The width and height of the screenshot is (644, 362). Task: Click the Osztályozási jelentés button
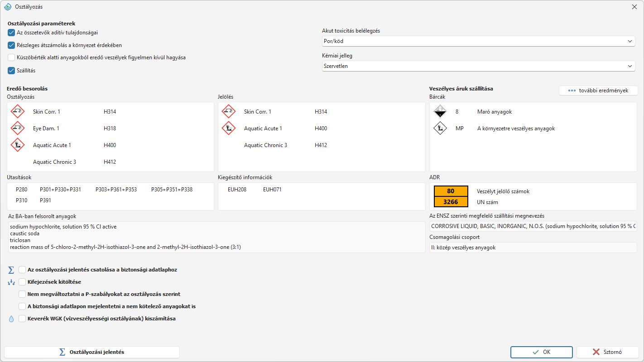coord(92,352)
